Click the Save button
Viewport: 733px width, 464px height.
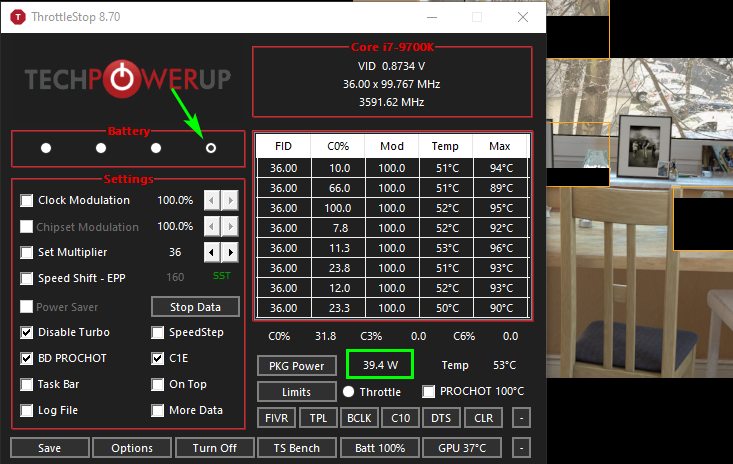click(x=50, y=448)
